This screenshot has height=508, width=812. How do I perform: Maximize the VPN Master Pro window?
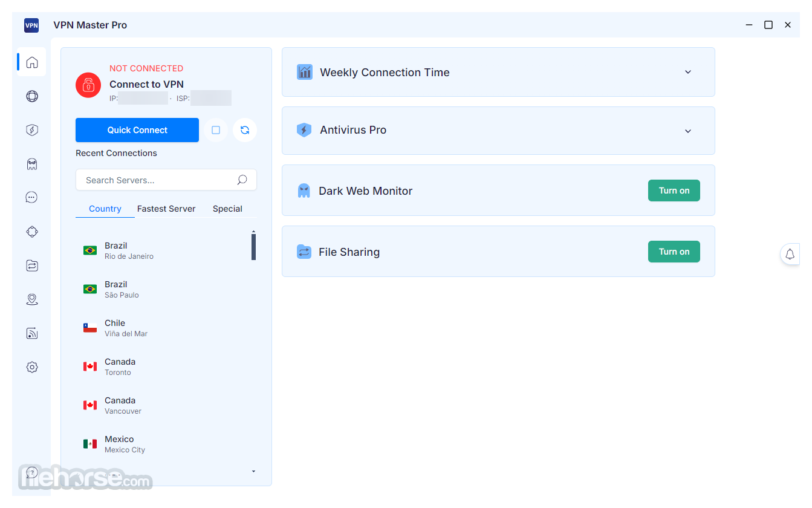(768, 25)
